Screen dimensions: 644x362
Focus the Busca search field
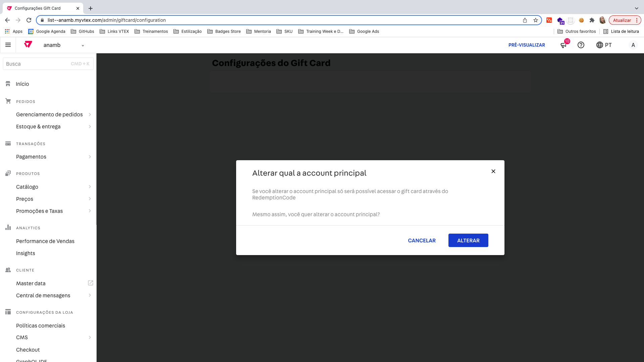pos(48,64)
